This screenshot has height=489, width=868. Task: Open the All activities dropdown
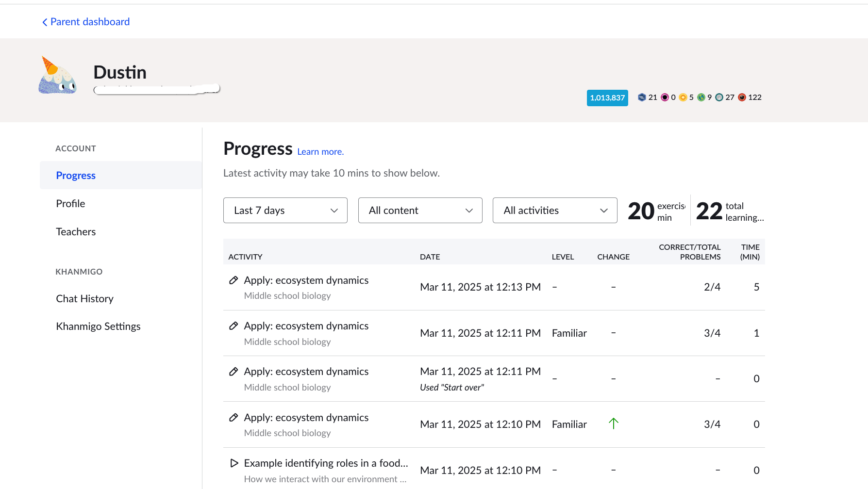tap(555, 210)
